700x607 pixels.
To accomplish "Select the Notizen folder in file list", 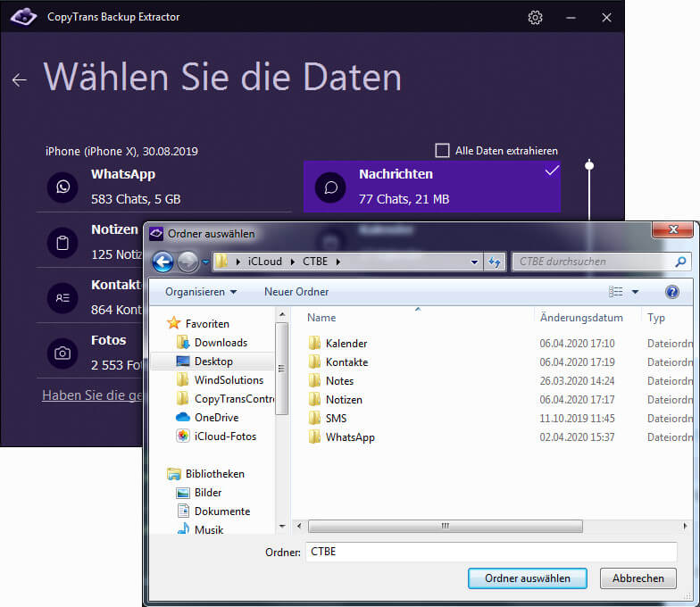I will [335, 400].
